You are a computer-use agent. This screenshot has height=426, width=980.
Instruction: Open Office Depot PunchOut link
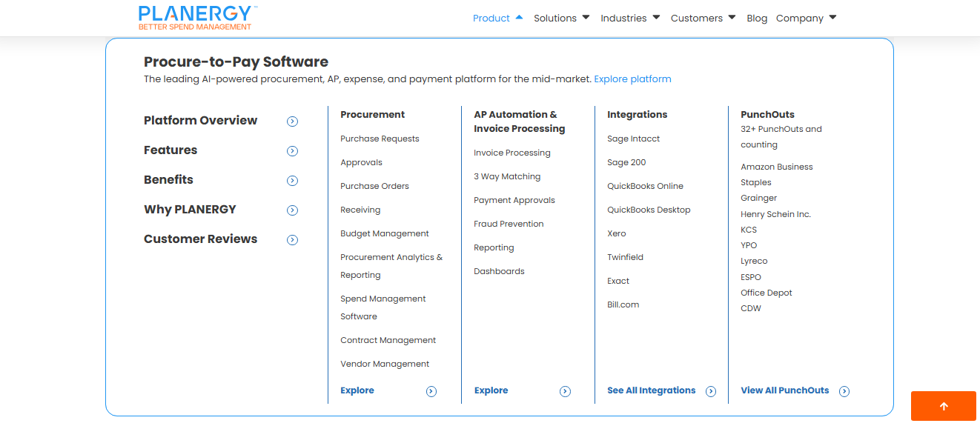(767, 293)
